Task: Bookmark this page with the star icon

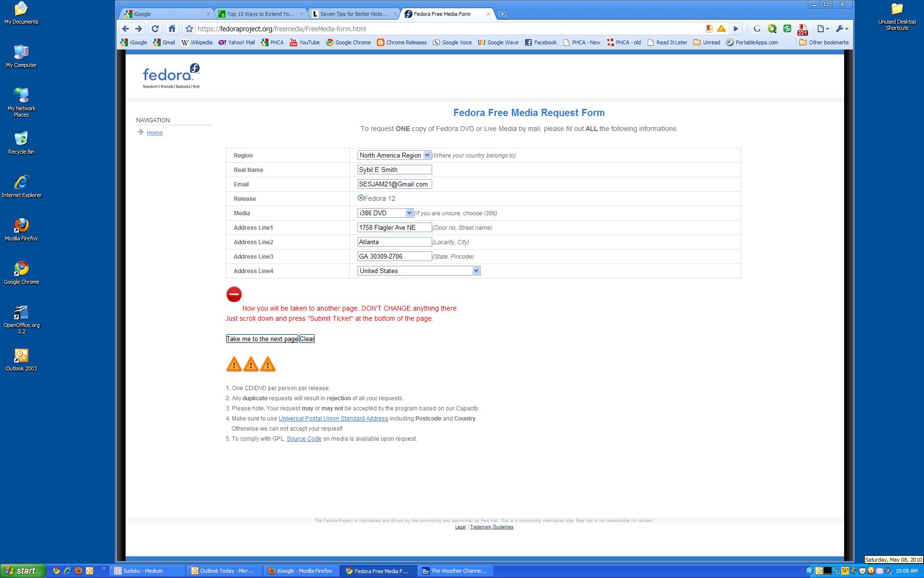Action: tap(189, 29)
